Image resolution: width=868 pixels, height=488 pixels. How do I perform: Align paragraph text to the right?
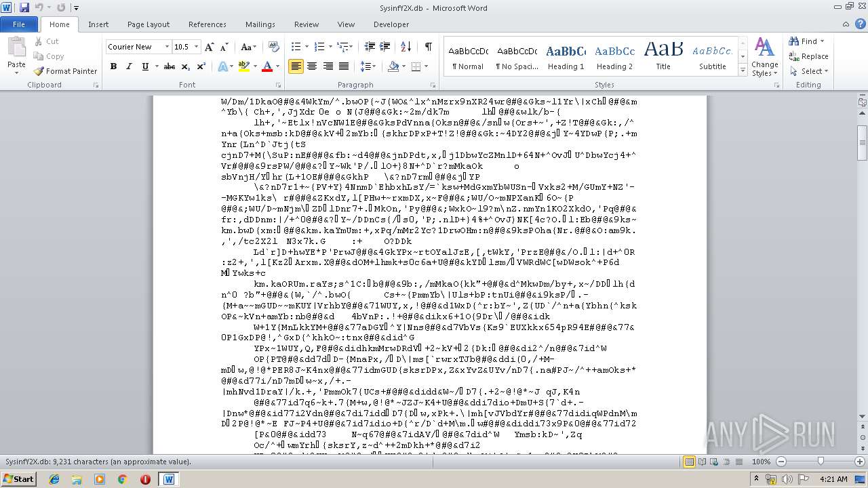click(x=328, y=66)
